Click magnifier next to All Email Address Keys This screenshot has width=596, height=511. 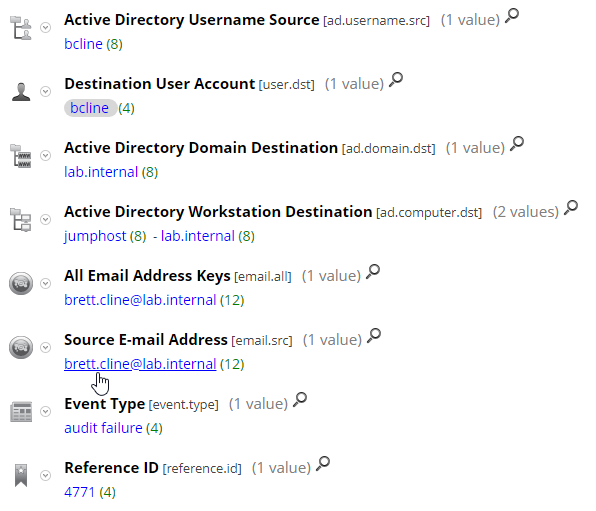click(372, 271)
